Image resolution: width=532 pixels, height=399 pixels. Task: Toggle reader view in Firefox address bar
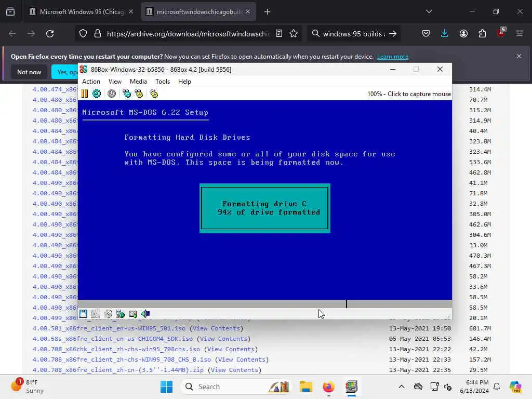[x=279, y=34]
